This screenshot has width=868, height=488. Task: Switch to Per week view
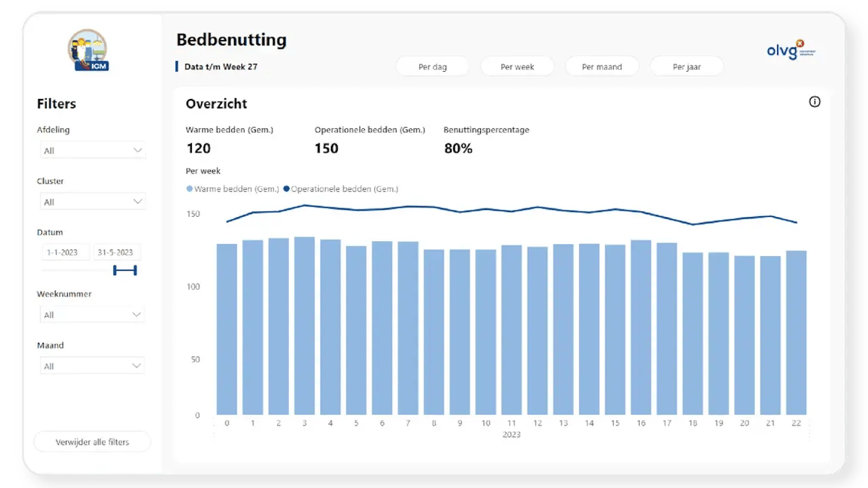pos(517,67)
